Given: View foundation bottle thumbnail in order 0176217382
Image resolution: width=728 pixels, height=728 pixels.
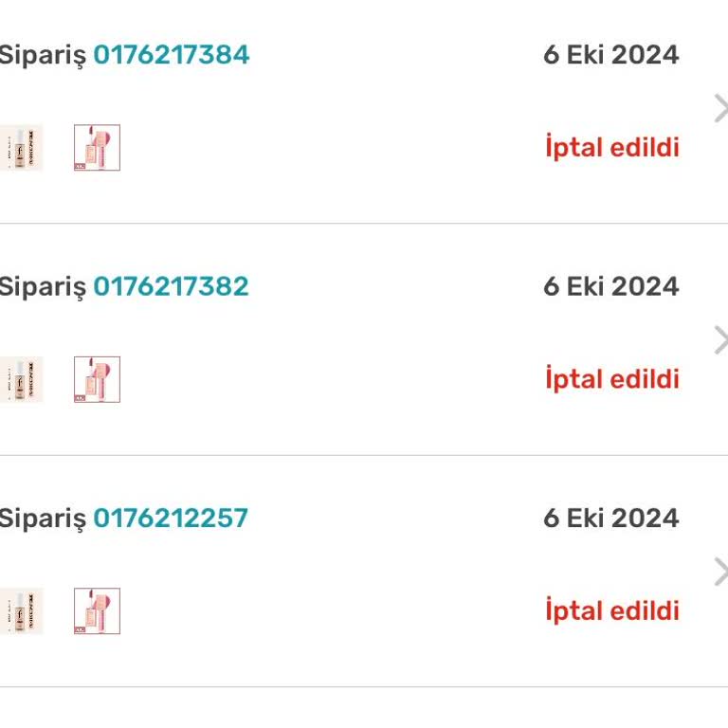Looking at the screenshot, I should (22, 379).
